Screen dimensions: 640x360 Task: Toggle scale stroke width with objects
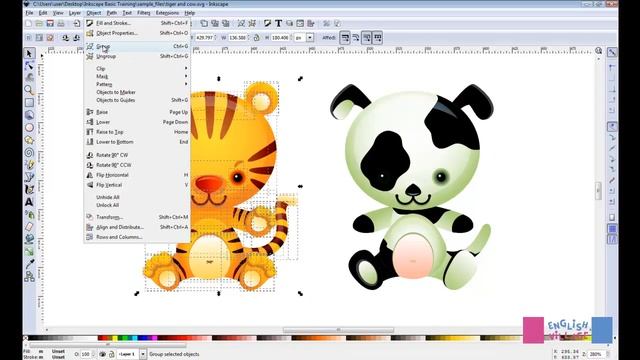tap(345, 38)
